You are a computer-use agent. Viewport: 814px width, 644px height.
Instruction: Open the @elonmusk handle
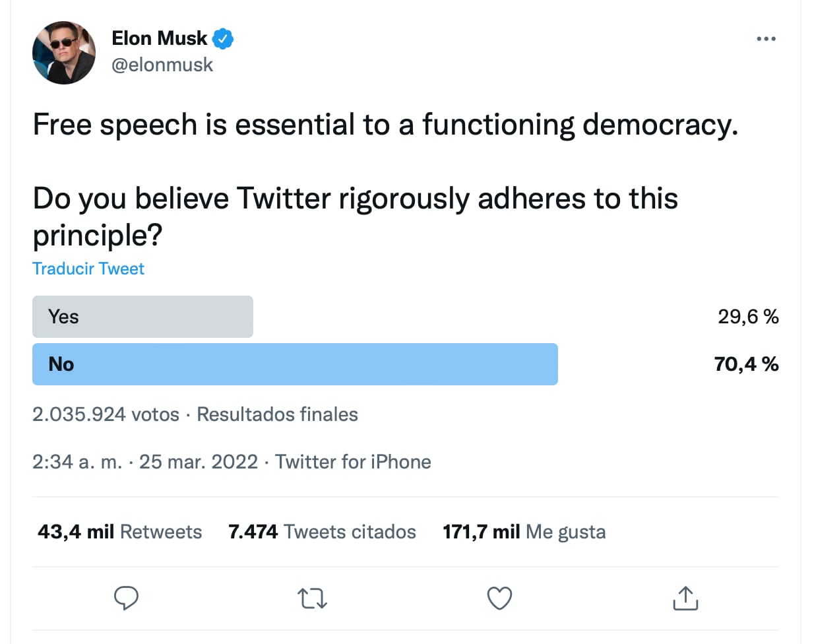pyautogui.click(x=162, y=64)
